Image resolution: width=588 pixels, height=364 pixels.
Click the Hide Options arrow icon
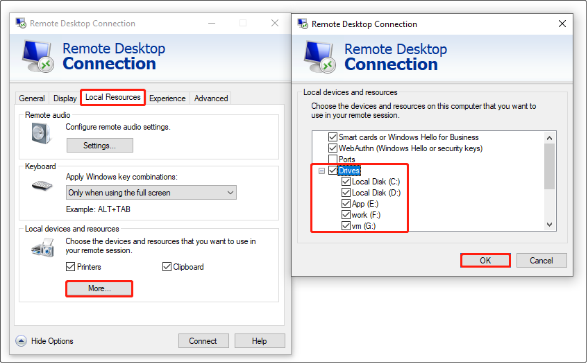tap(22, 341)
